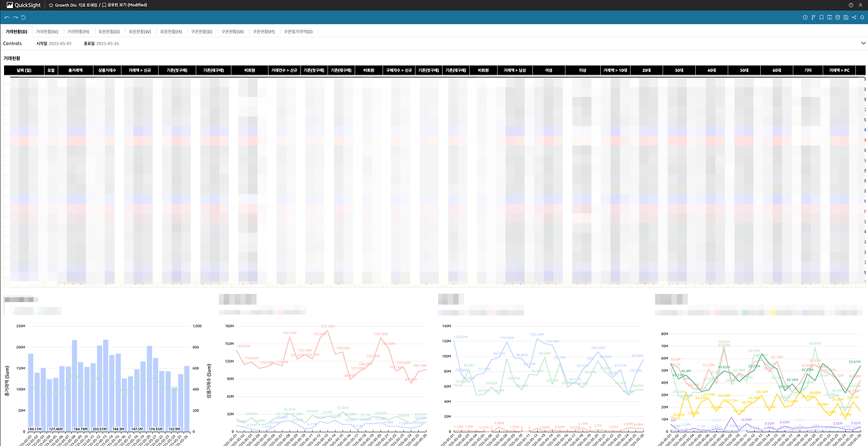Click the redo arrow icon
Screen dimensions: 868x446
[15, 17]
